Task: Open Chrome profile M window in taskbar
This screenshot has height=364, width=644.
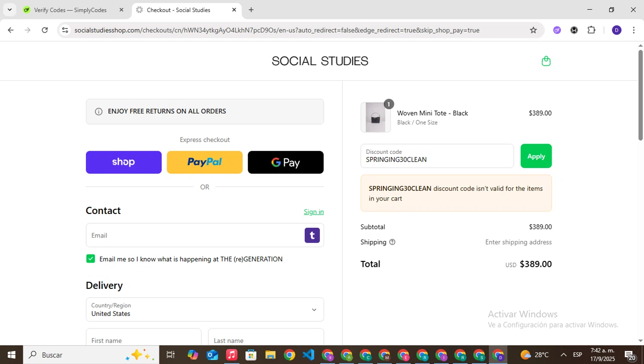Action: 385,355
